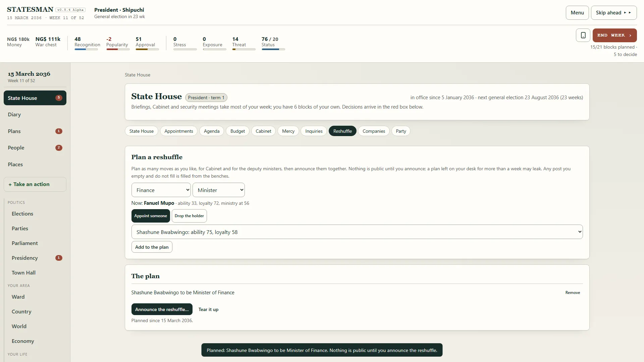Screen dimensions: 644x362
Task: Open Town Hall in sidebar
Action: tap(37, 273)
